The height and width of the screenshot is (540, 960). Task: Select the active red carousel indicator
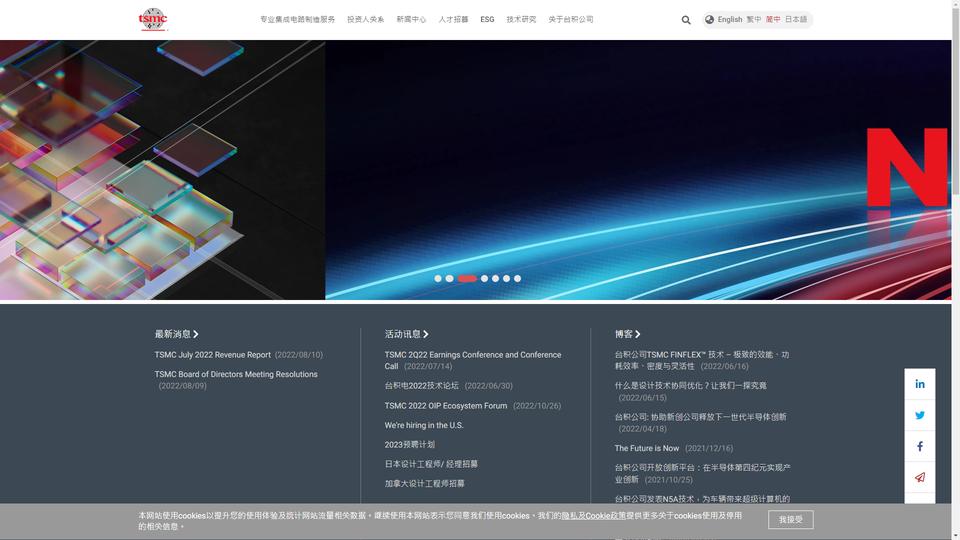click(x=467, y=279)
